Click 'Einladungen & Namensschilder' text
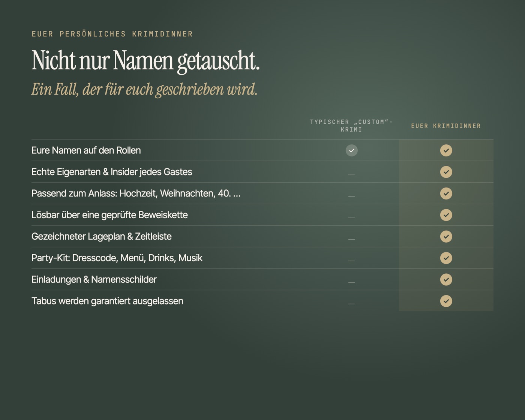Image resolution: width=525 pixels, height=420 pixels. pos(94,279)
